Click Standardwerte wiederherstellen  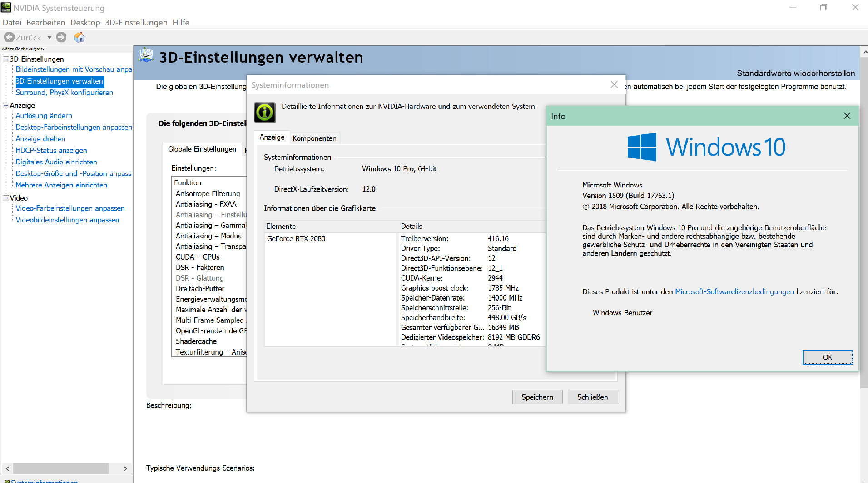(x=795, y=73)
